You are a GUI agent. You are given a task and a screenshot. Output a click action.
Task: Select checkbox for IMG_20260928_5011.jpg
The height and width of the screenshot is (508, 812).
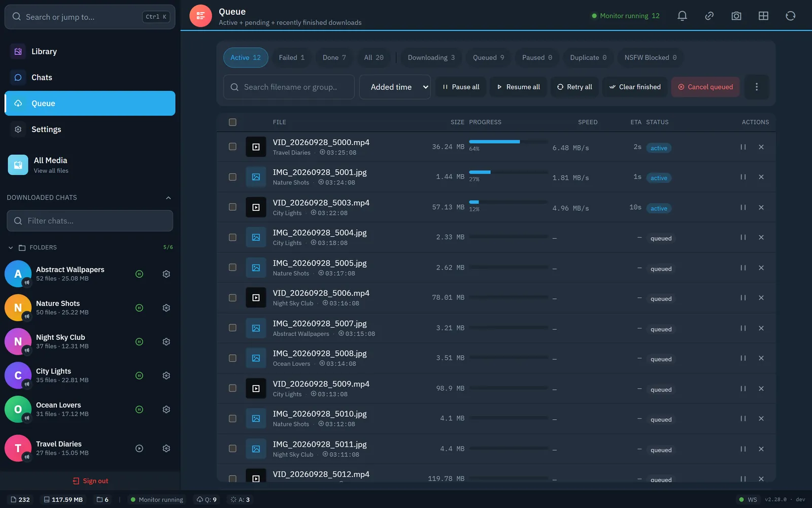(232, 449)
